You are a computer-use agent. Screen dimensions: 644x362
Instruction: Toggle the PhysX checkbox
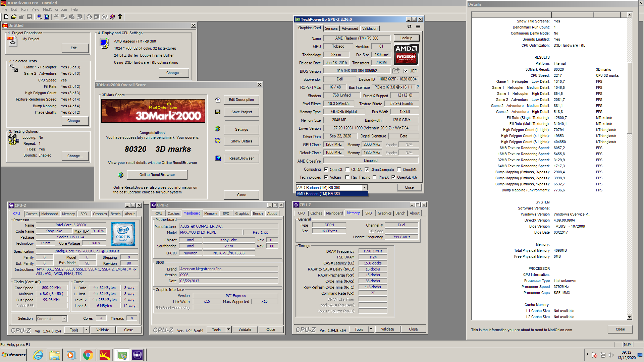point(375,177)
